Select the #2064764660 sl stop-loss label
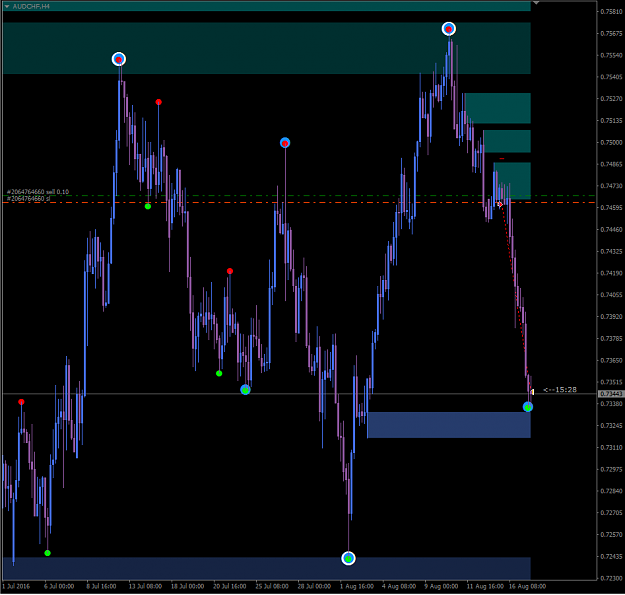625x595 pixels. point(28,198)
